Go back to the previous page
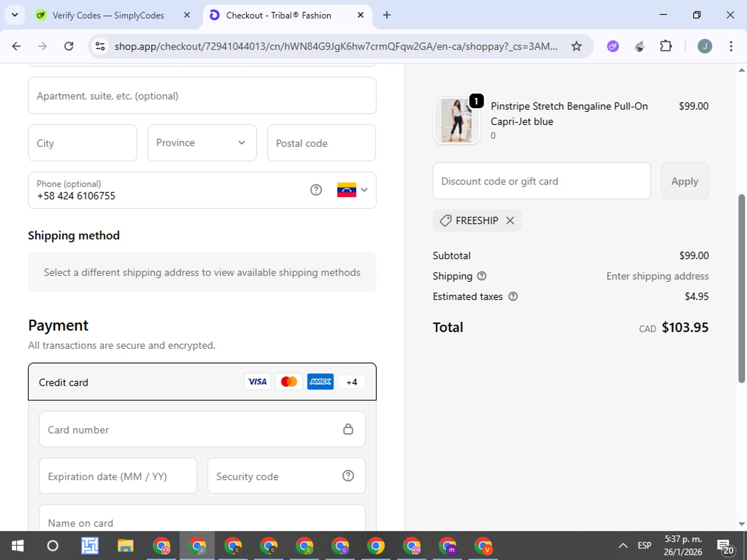Viewport: 747px width, 560px height. pos(16,46)
